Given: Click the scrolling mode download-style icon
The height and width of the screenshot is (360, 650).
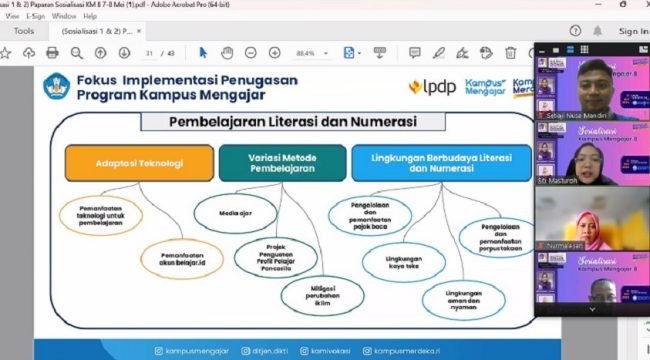Looking at the screenshot, I should [x=379, y=53].
